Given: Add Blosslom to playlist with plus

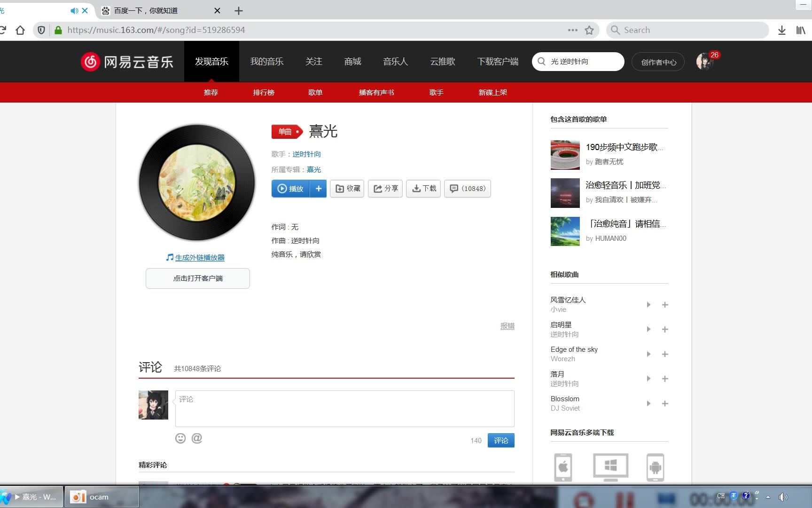Looking at the screenshot, I should (665, 404).
